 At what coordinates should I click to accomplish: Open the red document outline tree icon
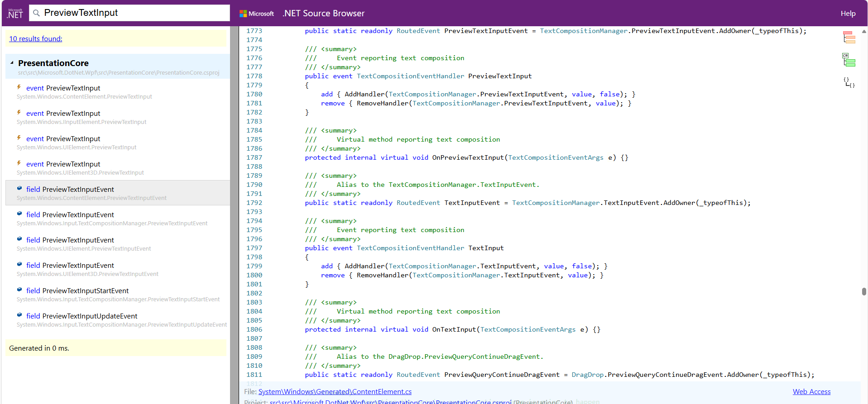[849, 37]
